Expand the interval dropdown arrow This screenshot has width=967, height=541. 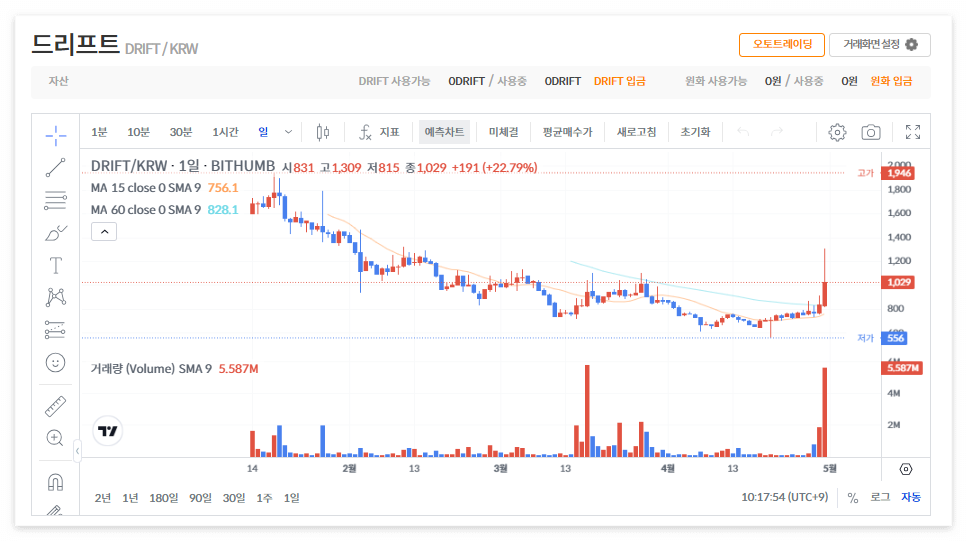pyautogui.click(x=288, y=132)
